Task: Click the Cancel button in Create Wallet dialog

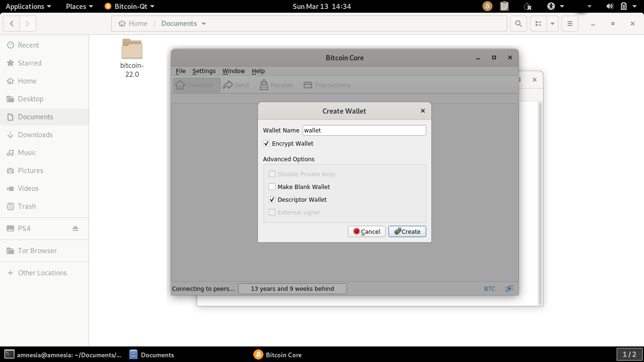Action: (366, 231)
